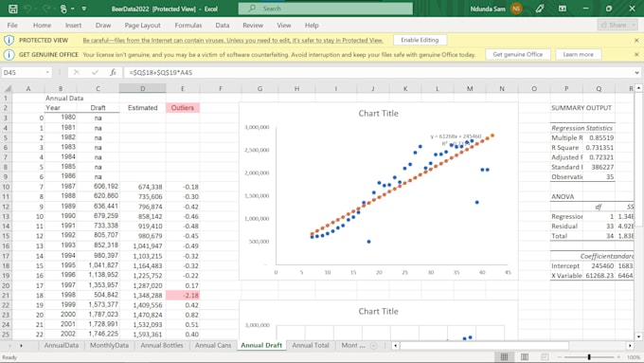
Task: Adjust the zoom slider handle
Action: 589,356
